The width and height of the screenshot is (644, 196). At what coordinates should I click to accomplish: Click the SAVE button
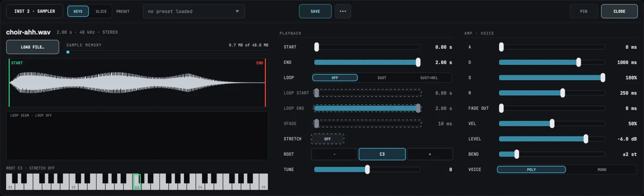315,11
